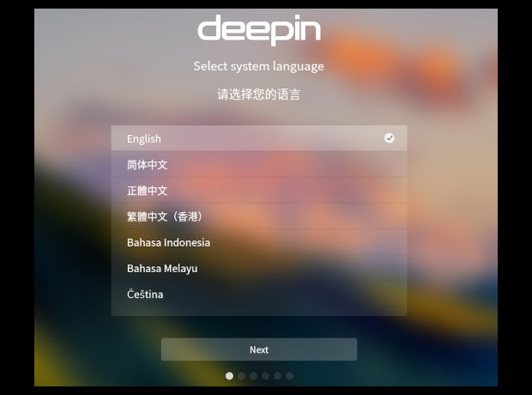Click the Next button
This screenshot has width=532, height=395.
(259, 349)
